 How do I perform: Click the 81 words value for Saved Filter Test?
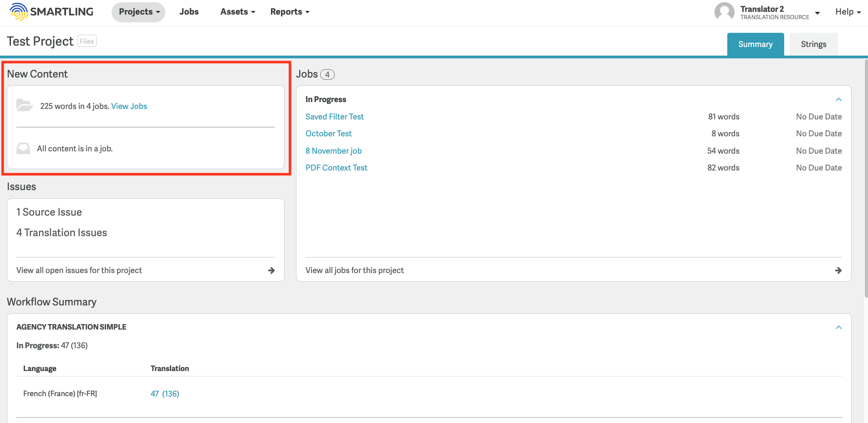pos(724,117)
